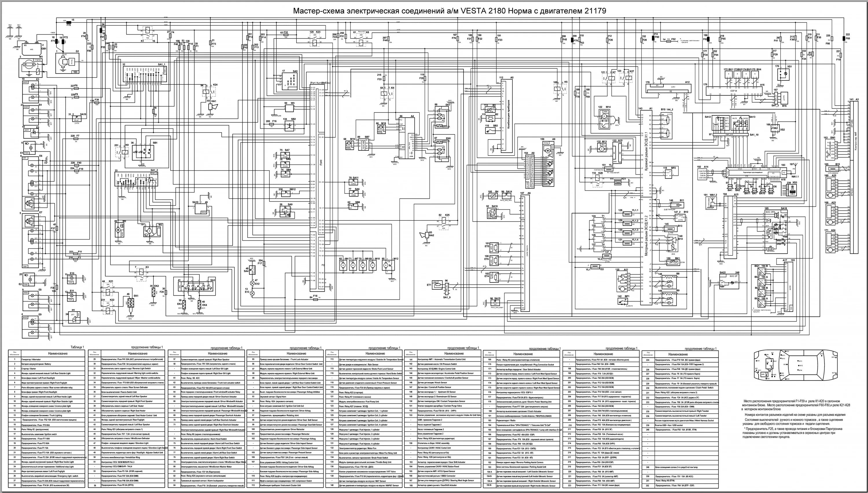Select the "Plug Connection Socket" row
This screenshot has height=493, width=868.
522,365
